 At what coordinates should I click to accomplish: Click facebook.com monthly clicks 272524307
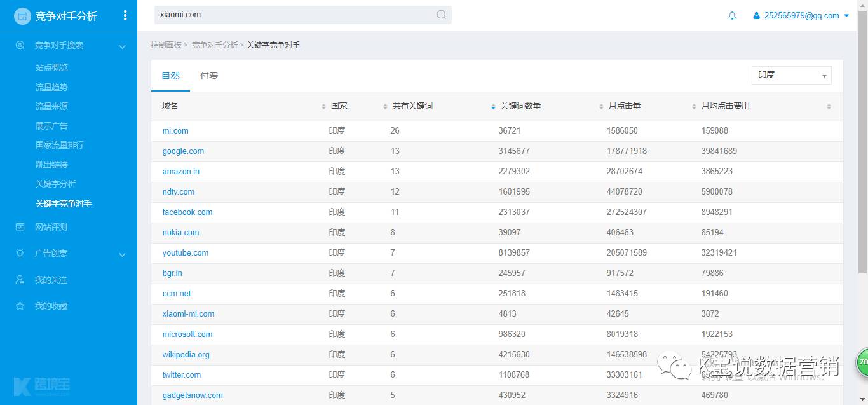point(627,212)
